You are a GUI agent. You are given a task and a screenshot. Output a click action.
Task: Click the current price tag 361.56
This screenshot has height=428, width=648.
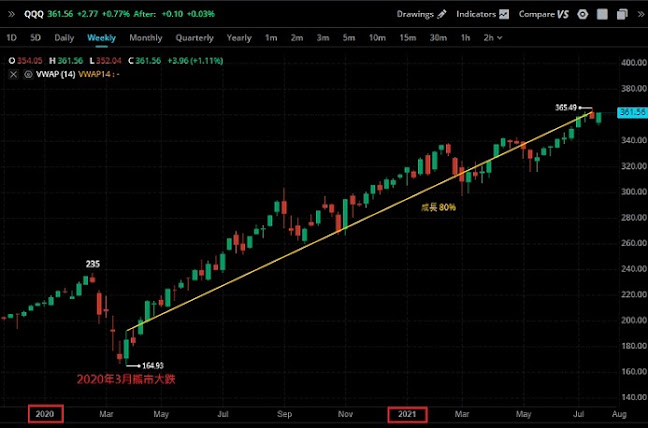pos(632,112)
